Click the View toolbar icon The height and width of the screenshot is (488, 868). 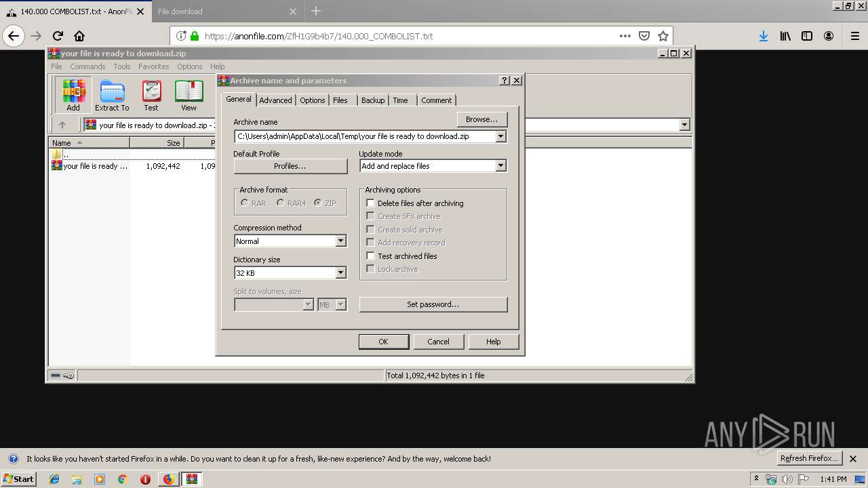(x=189, y=94)
